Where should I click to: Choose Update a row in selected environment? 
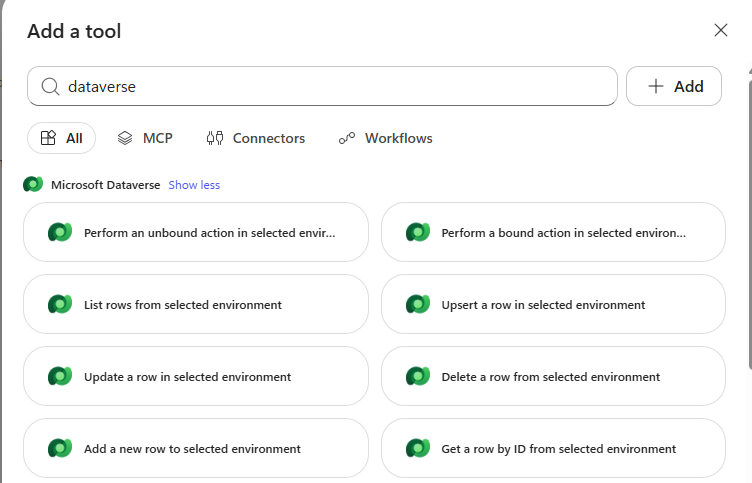[196, 376]
